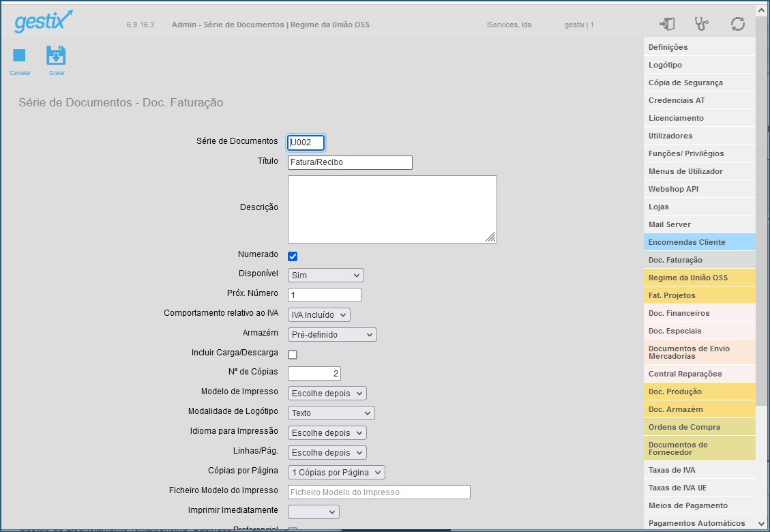
Task: Click the refresh arrows icon
Action: click(737, 24)
